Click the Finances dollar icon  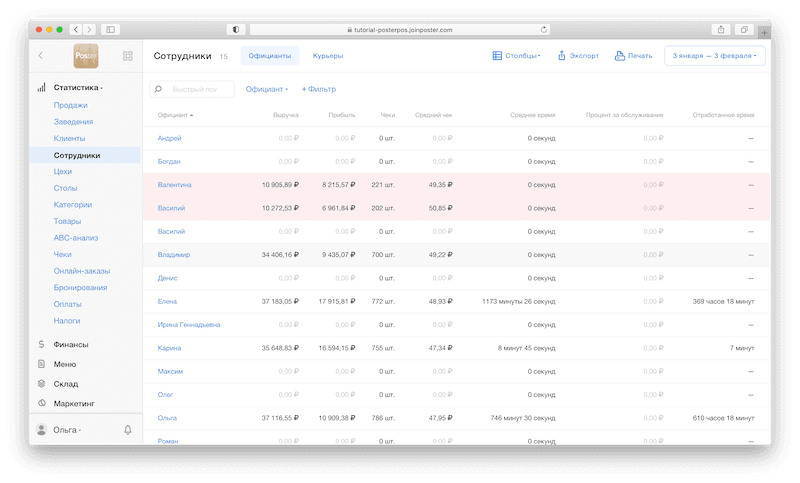pos(41,344)
